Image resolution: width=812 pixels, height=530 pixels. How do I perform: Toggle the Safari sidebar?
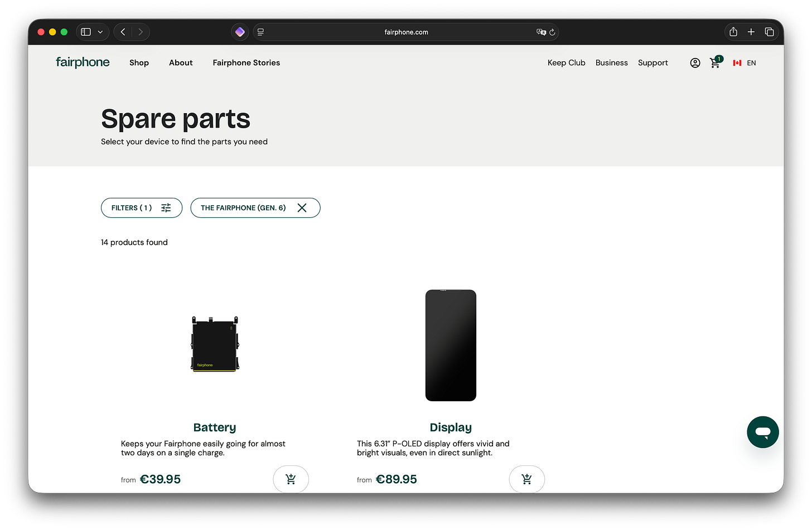click(86, 32)
